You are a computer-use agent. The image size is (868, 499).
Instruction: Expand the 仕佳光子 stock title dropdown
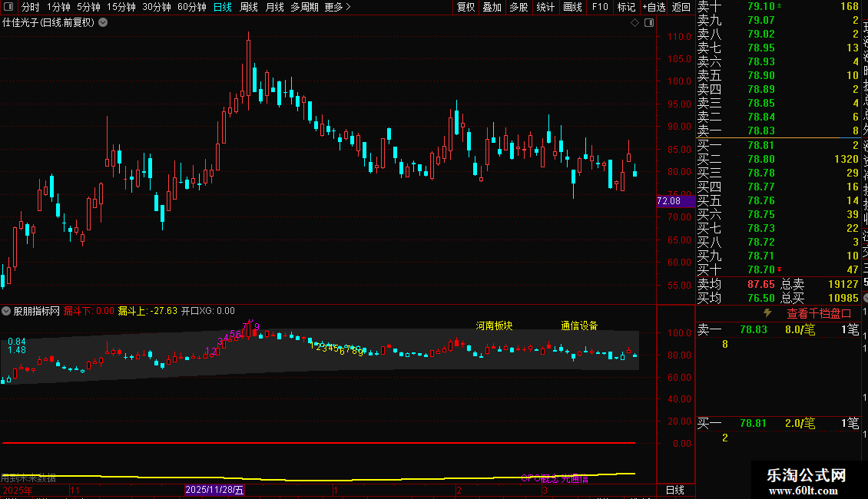point(104,23)
